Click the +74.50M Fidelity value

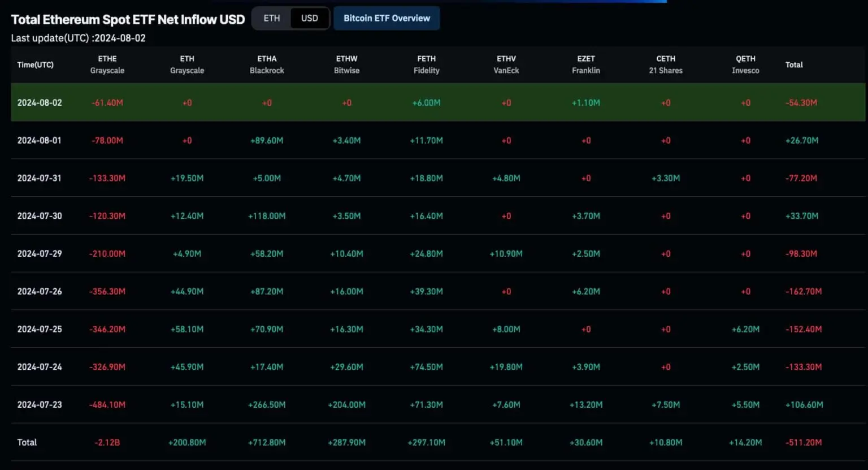tap(427, 367)
